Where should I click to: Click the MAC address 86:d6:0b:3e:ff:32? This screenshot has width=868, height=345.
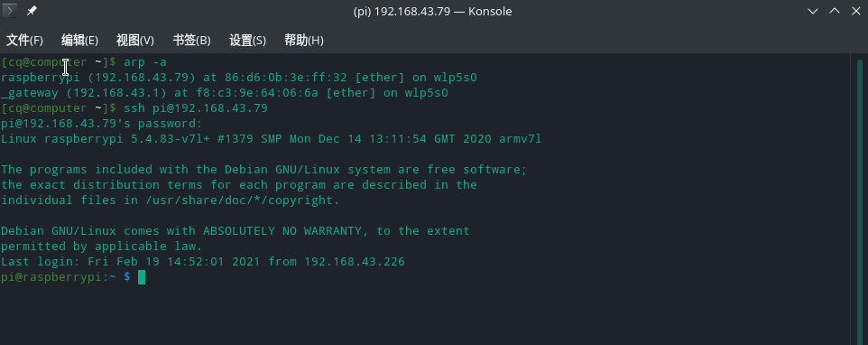pyautogui.click(x=286, y=78)
